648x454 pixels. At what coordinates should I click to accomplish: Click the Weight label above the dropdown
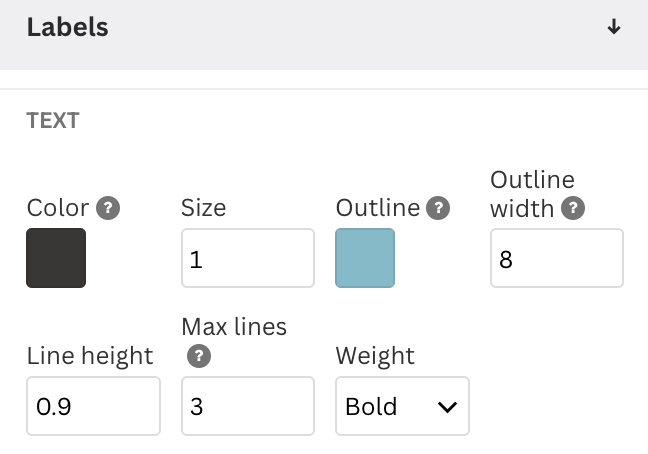point(375,355)
